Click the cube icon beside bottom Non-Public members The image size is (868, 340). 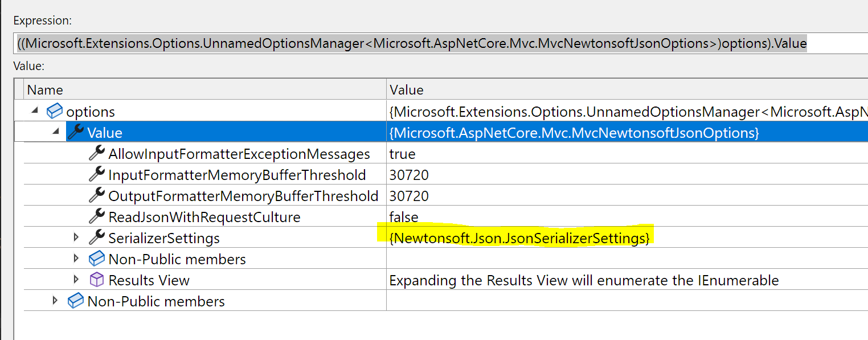[x=75, y=301]
